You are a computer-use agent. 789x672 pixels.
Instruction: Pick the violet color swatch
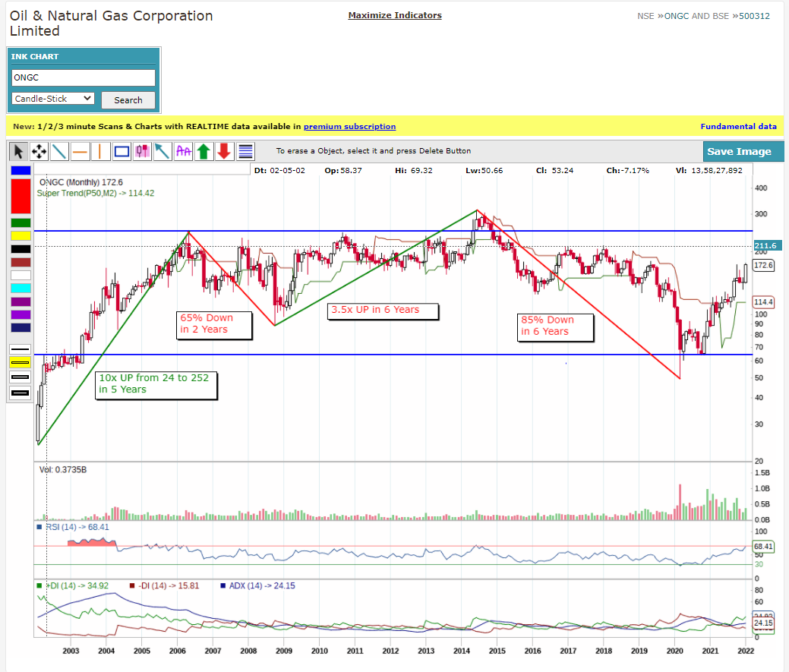click(21, 315)
